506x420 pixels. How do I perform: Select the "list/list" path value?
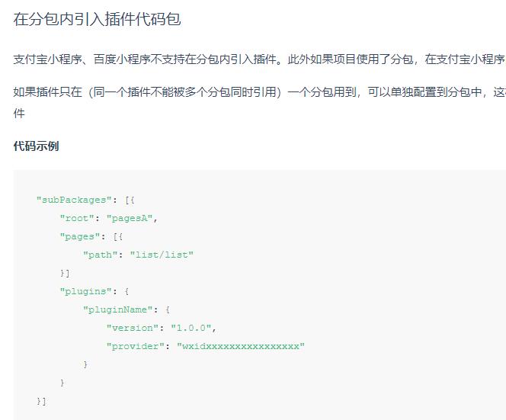click(x=162, y=255)
